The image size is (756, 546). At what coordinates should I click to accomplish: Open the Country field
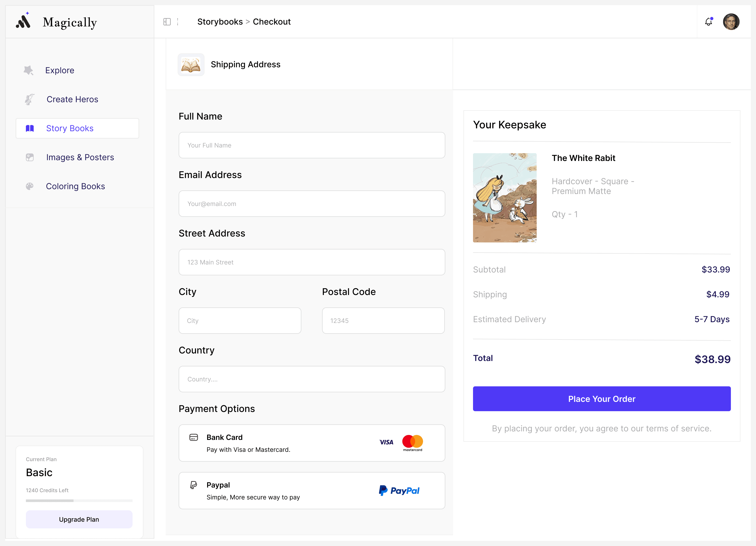[x=312, y=379]
